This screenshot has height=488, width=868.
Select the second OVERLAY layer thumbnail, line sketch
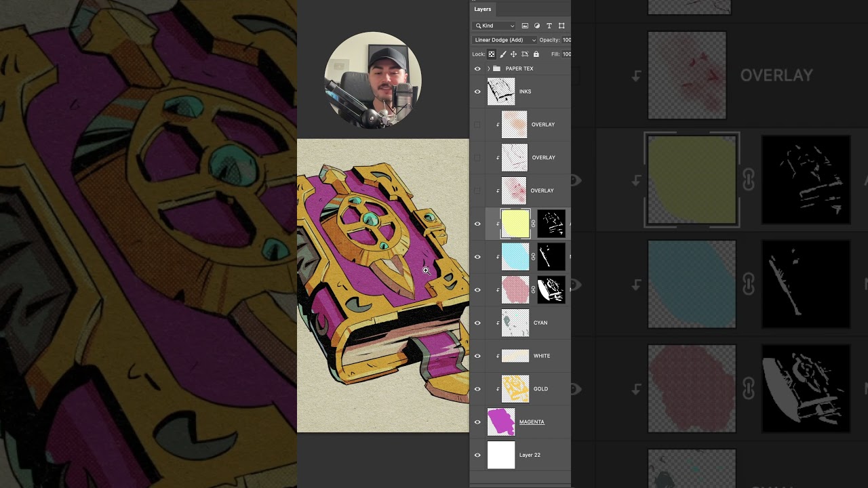point(514,158)
